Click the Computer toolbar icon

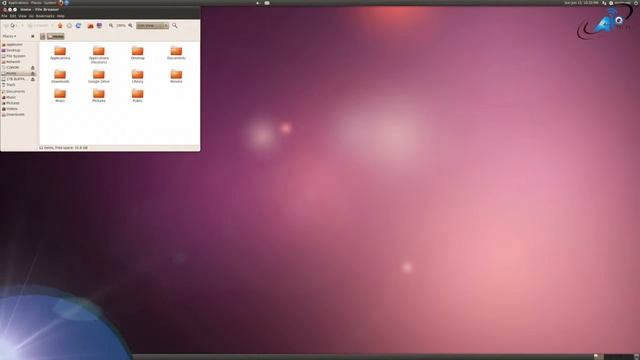pos(99,26)
